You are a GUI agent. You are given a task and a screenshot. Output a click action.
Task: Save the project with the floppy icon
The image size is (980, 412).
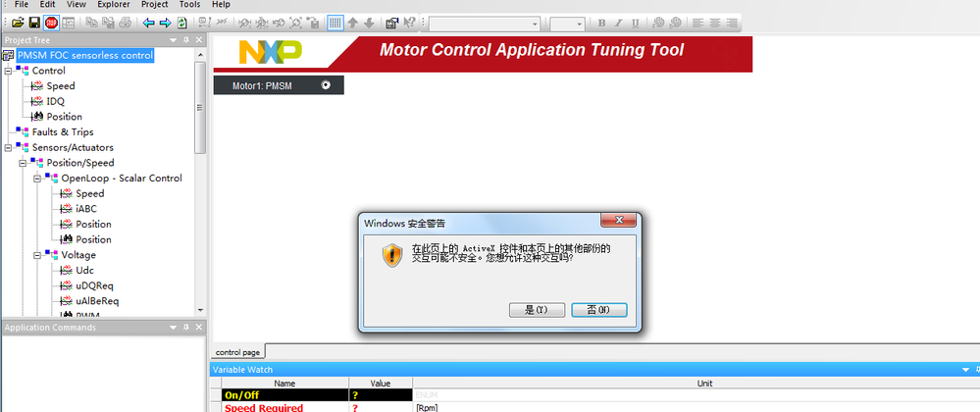click(x=34, y=24)
